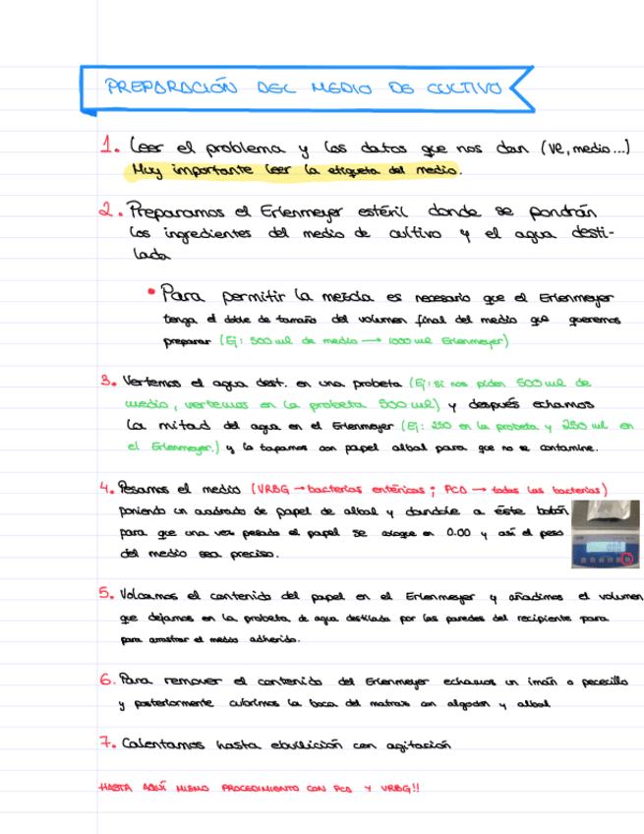644x834 pixels.
Task: Click the green example '500 ml de medio → 1000 ml Erlenmeyer'
Action: (x=376, y=341)
